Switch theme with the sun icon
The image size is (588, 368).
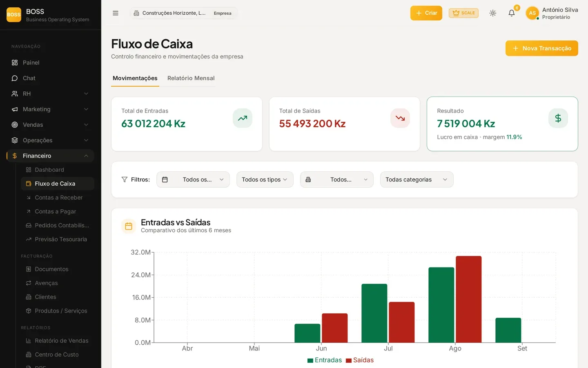[x=493, y=13]
